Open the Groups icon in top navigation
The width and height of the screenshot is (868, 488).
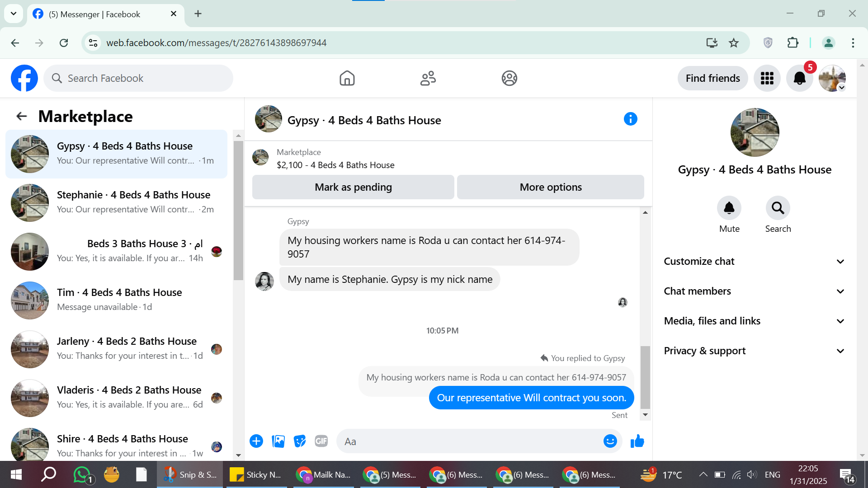(x=509, y=78)
